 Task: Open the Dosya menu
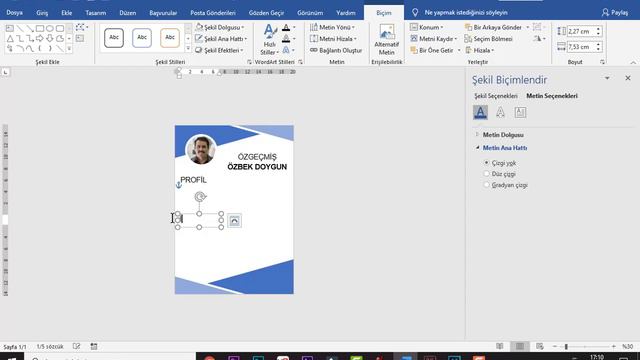pos(15,13)
